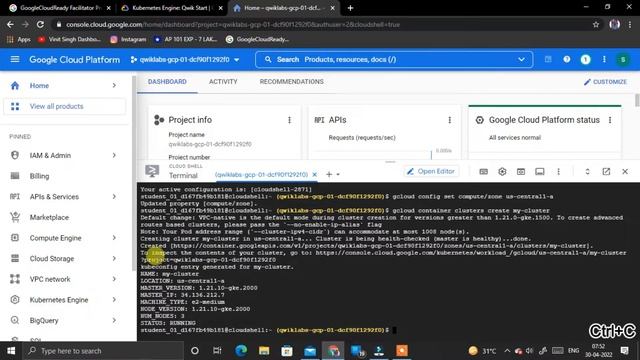
Task: Open the header settings three-dot menu
Action: (604, 60)
